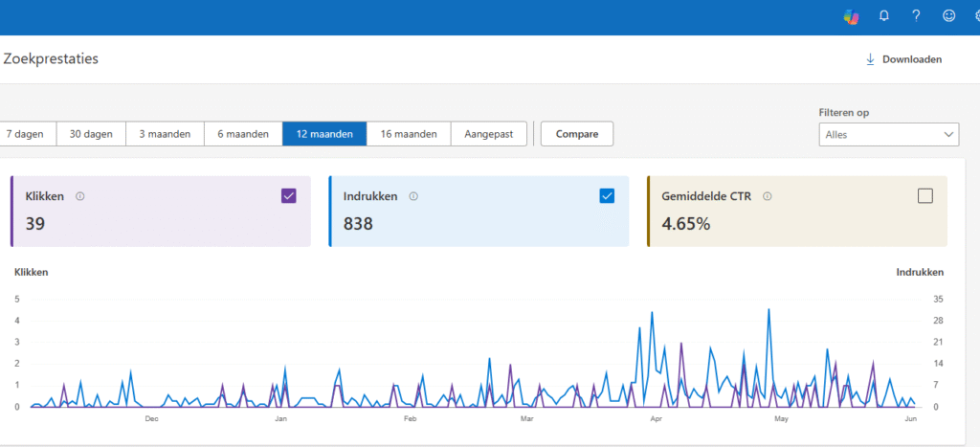Open the Copilot colorful icon
Viewport: 980px width, 447px height.
(x=851, y=17)
